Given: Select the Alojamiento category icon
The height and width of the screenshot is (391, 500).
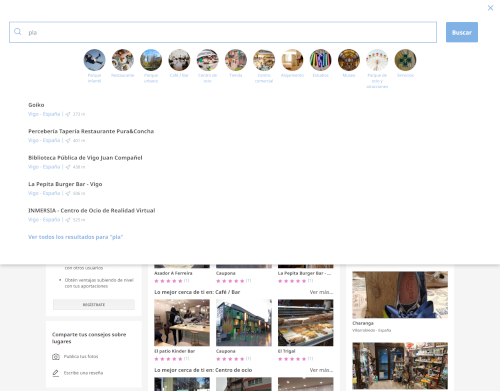Looking at the screenshot, I should click(x=292, y=60).
